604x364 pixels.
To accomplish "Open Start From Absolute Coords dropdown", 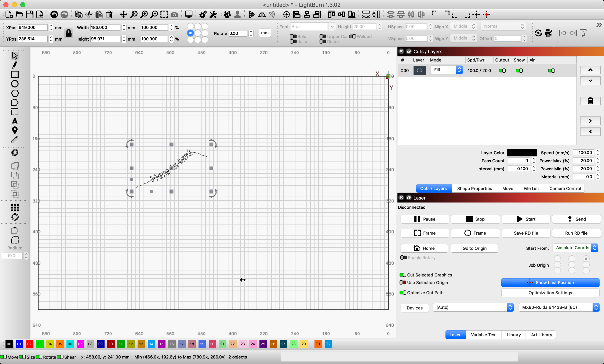I will click(575, 248).
